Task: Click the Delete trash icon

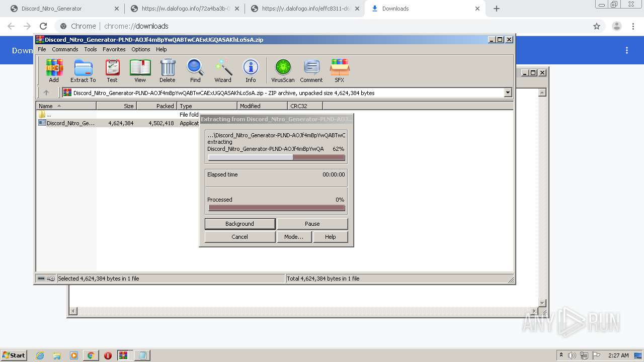Action: pyautogui.click(x=168, y=70)
